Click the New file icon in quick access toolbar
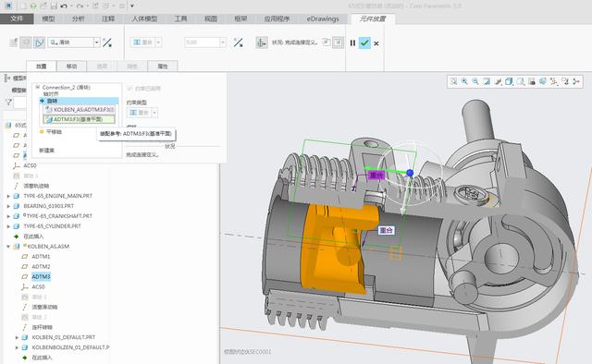592x364 pixels. [23, 6]
